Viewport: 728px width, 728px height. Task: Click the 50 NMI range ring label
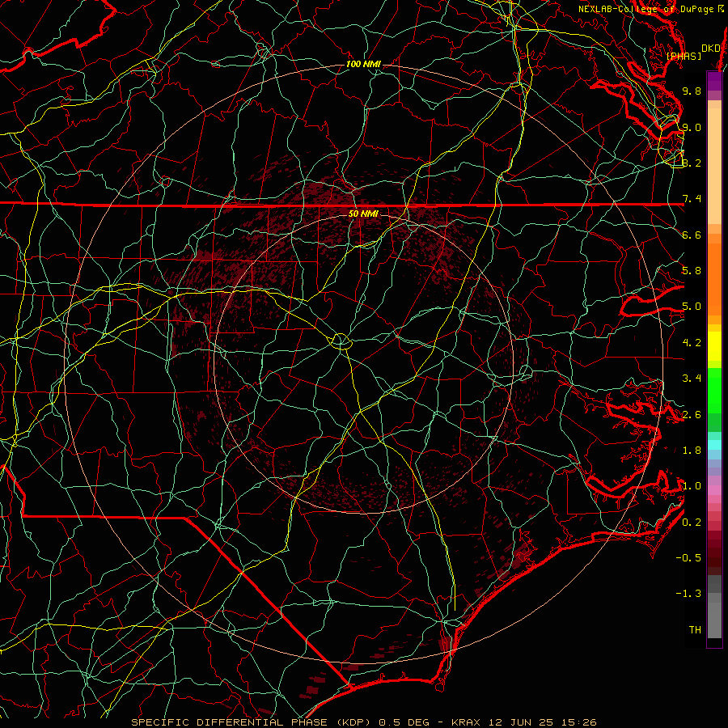pos(363,214)
